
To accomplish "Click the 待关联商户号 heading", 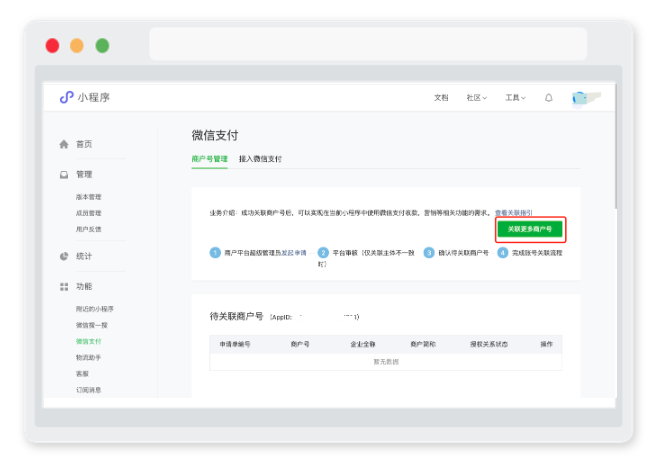I will [x=237, y=316].
